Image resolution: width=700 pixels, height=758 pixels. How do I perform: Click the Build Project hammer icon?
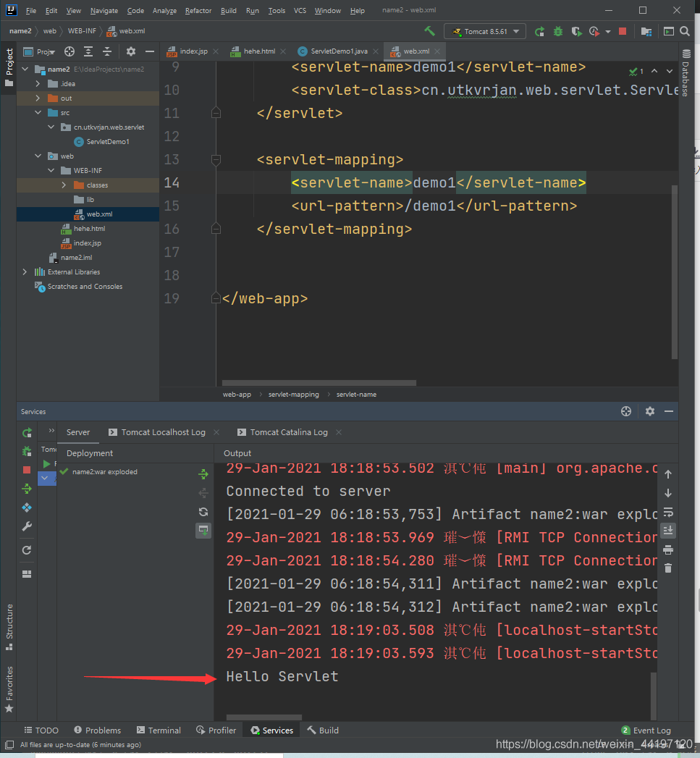tap(430, 31)
